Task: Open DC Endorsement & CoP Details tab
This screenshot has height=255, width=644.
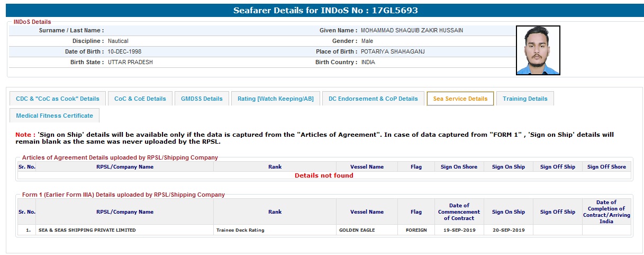Action: coord(373,99)
